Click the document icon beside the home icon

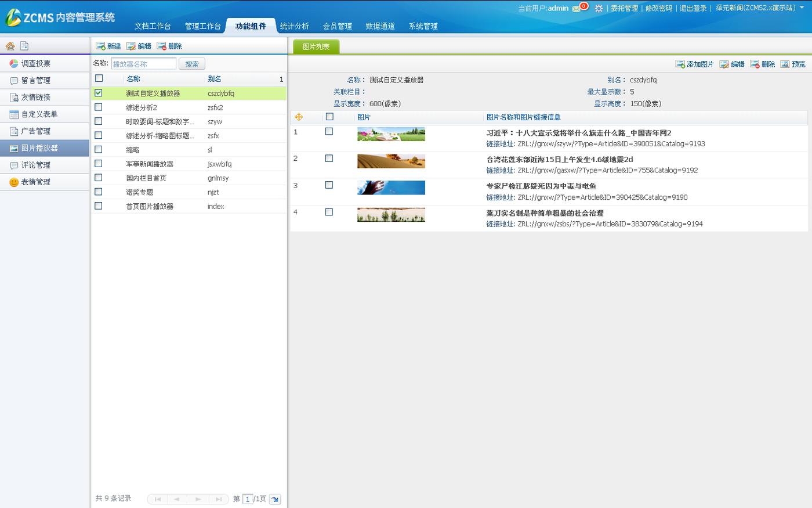point(24,46)
